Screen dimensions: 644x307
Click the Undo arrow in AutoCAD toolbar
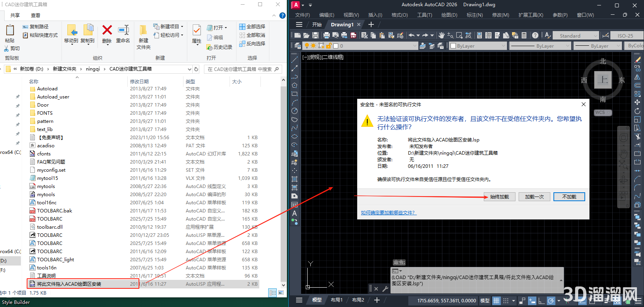pos(411,35)
